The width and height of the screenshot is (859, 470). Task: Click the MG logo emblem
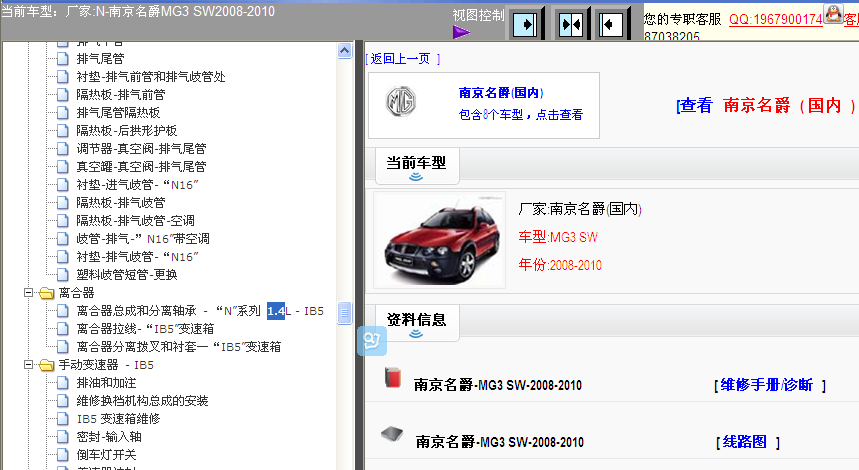pyautogui.click(x=401, y=101)
